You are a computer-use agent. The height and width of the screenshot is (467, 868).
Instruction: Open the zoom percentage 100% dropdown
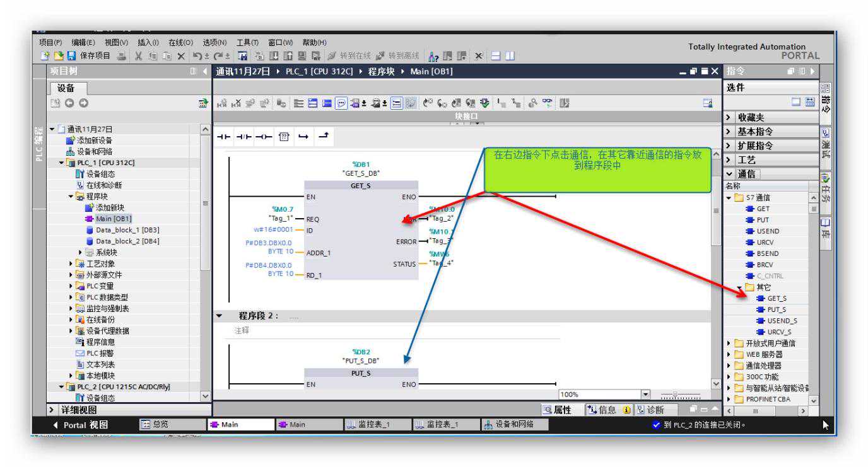644,395
